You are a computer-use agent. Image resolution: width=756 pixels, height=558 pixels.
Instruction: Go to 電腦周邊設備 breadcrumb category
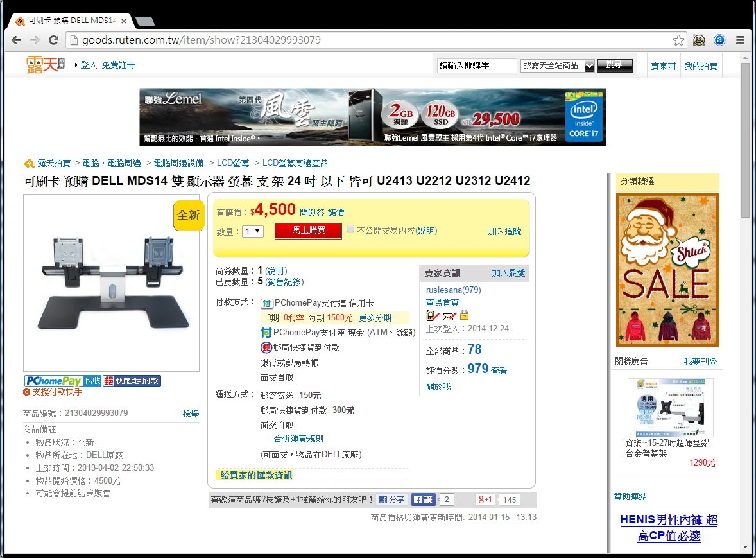coord(178,164)
